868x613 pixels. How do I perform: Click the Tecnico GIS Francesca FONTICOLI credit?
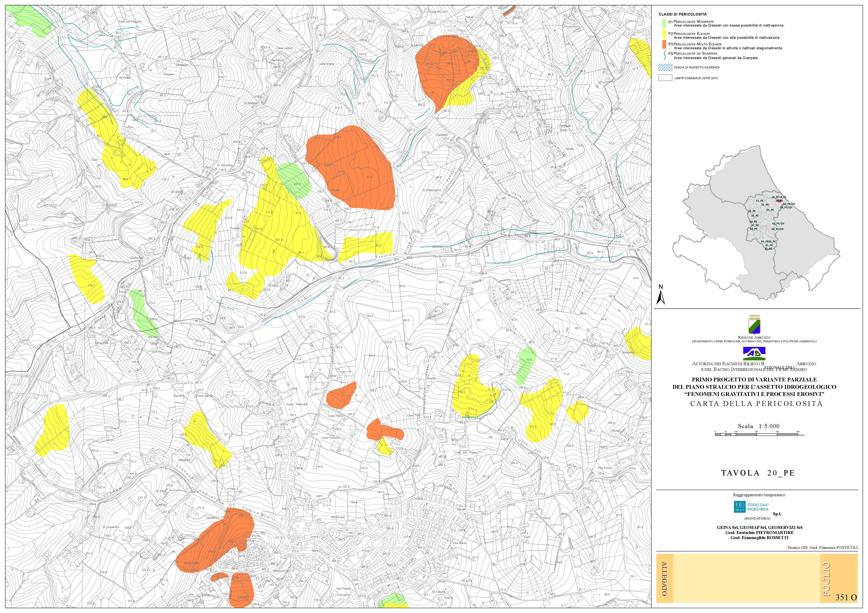tap(822, 548)
